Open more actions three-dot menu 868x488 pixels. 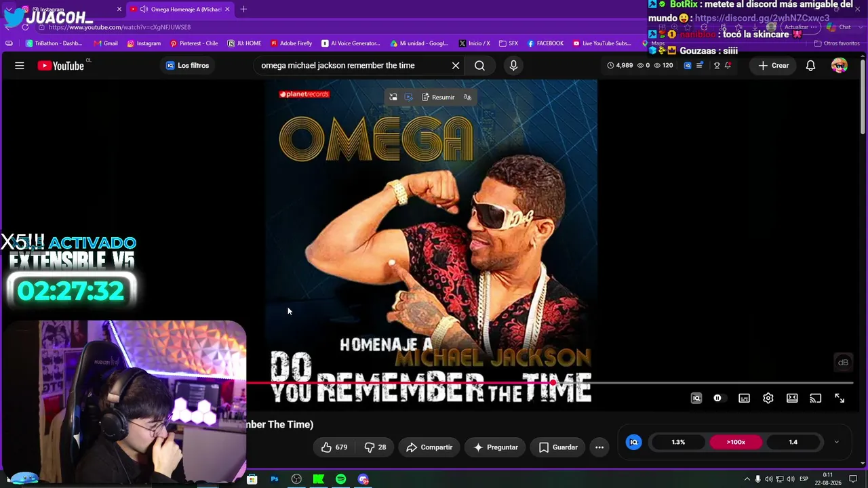coord(599,447)
